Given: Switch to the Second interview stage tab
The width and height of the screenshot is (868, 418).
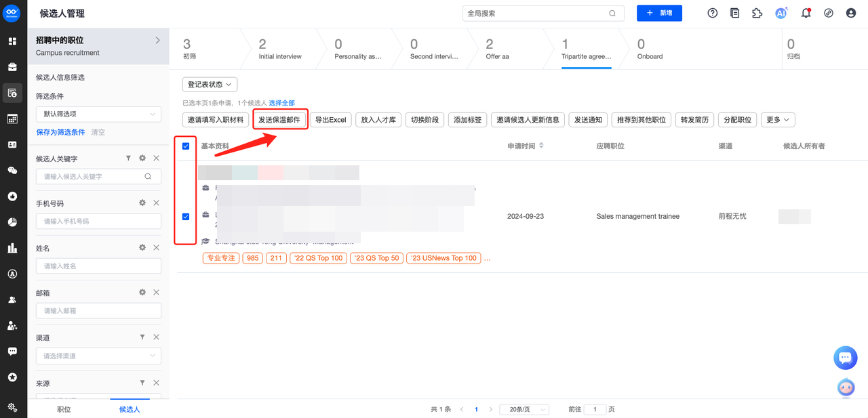Looking at the screenshot, I should click(x=434, y=49).
